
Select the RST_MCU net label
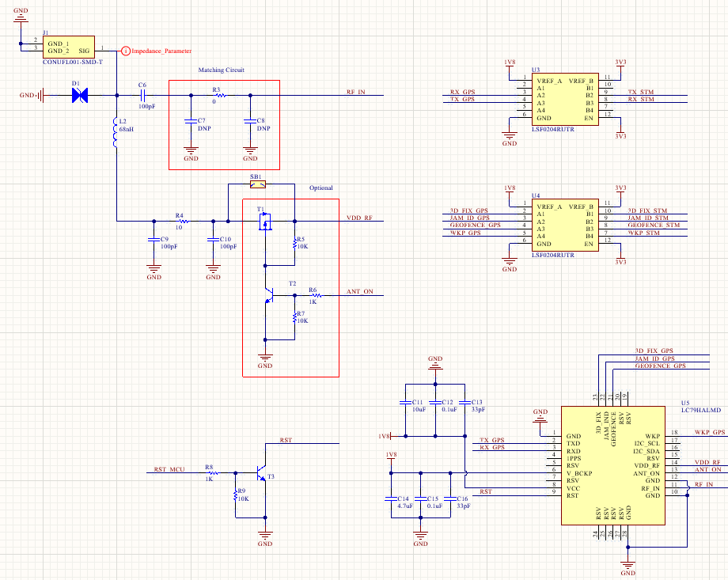[x=169, y=469]
